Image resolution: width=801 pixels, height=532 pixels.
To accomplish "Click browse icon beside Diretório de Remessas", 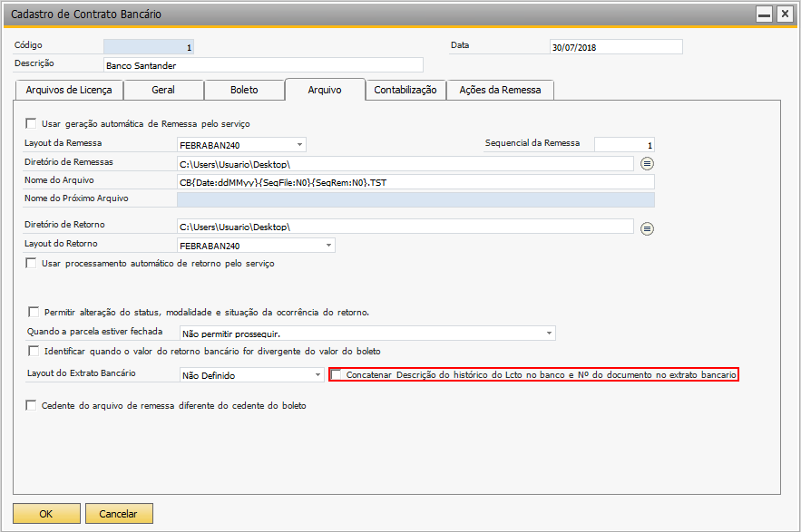I will (647, 164).
